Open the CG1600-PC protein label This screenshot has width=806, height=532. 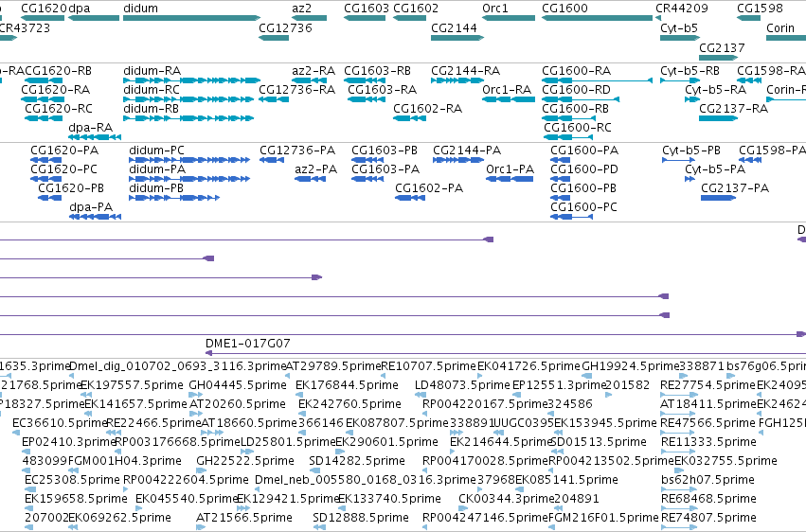[584, 207]
